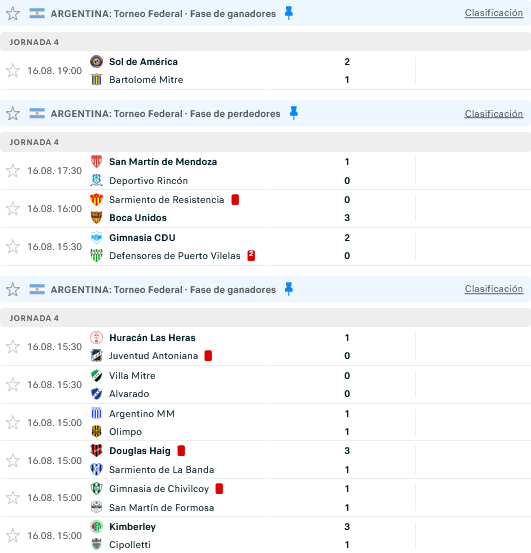Viewport: 531px width, 553px height.
Task: Open the Huracán Las Heras match row
Action: [x=266, y=347]
